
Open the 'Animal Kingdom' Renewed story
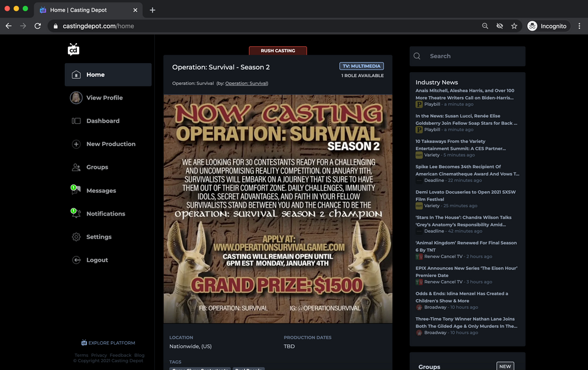[x=466, y=246]
